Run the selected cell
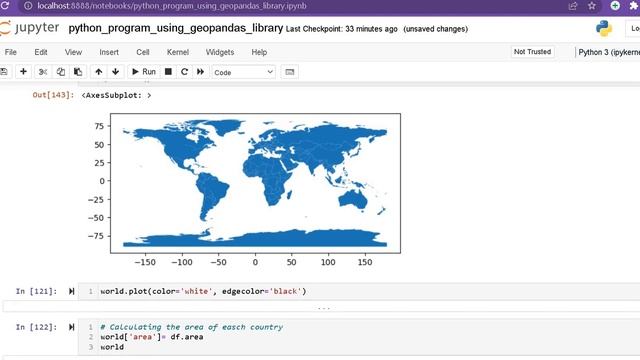 click(143, 72)
